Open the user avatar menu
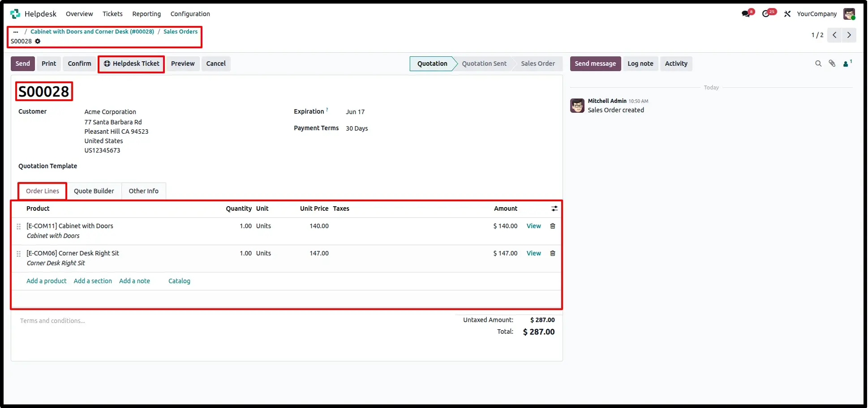The image size is (868, 408). (x=849, y=14)
